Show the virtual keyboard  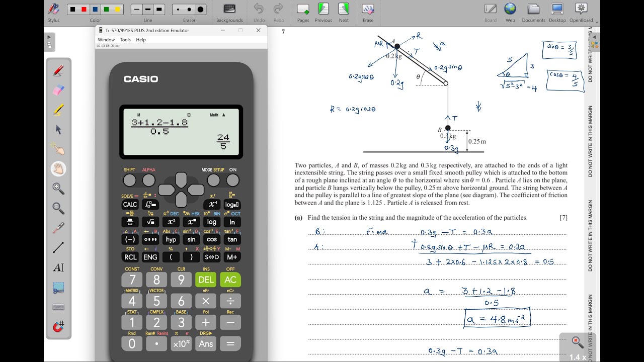(58, 307)
